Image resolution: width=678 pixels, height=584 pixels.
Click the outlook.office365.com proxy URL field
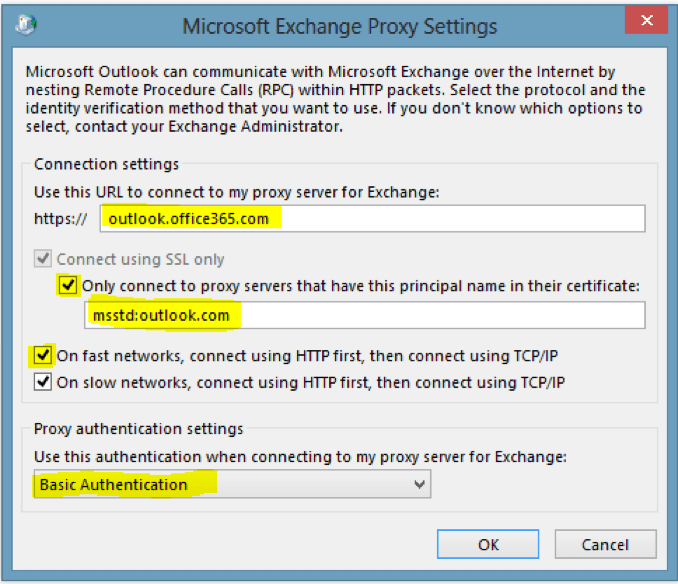point(372,219)
